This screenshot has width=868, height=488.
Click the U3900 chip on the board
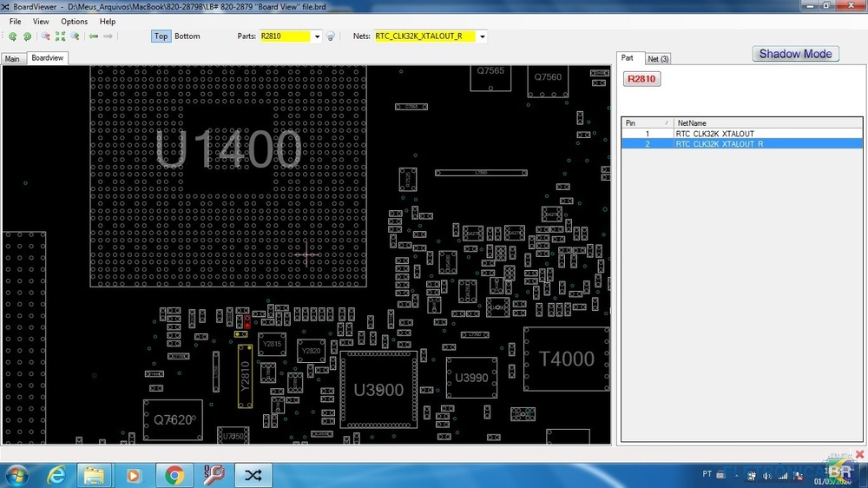coord(378,390)
